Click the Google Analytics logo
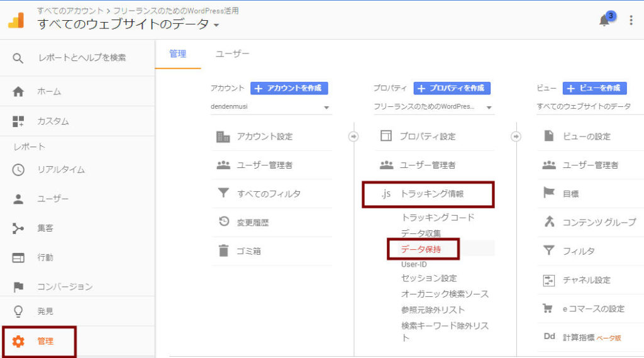 16,20
